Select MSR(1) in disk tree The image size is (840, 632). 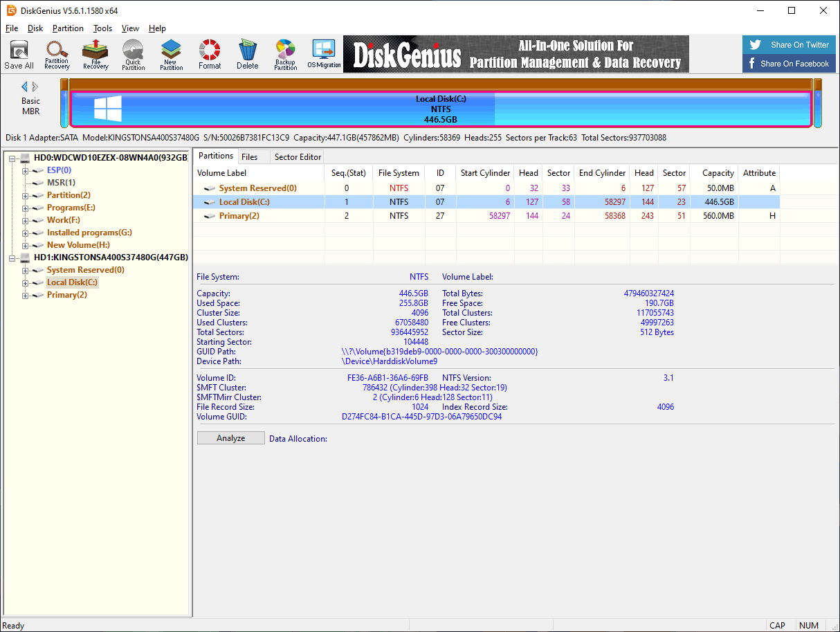click(x=61, y=183)
